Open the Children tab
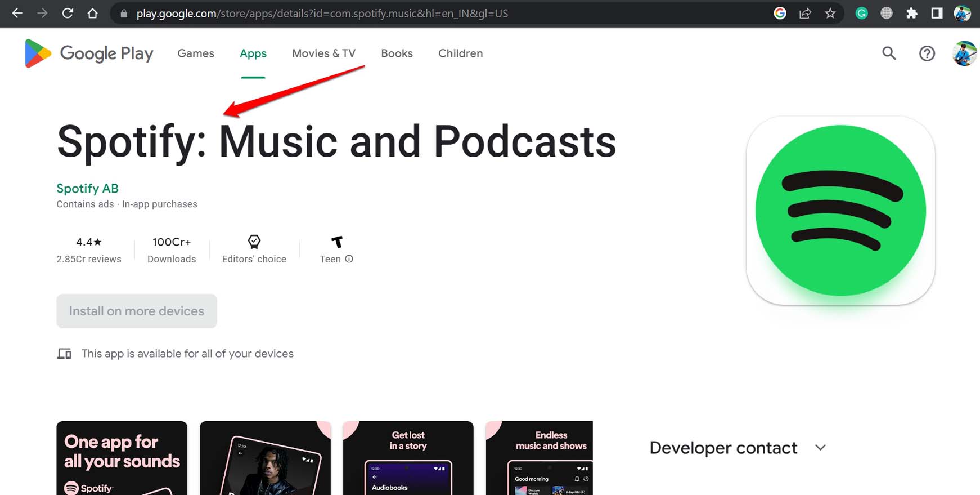Image resolution: width=980 pixels, height=495 pixels. (x=460, y=53)
